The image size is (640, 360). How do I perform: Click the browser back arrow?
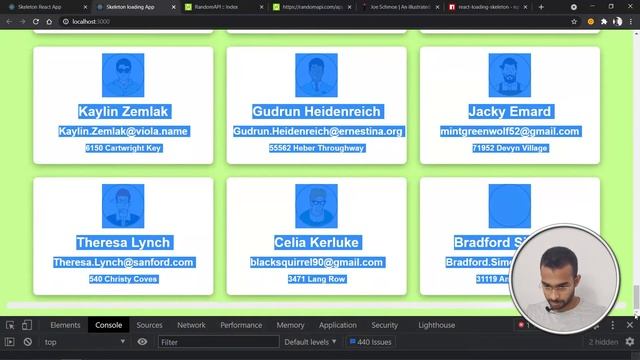coord(9,22)
